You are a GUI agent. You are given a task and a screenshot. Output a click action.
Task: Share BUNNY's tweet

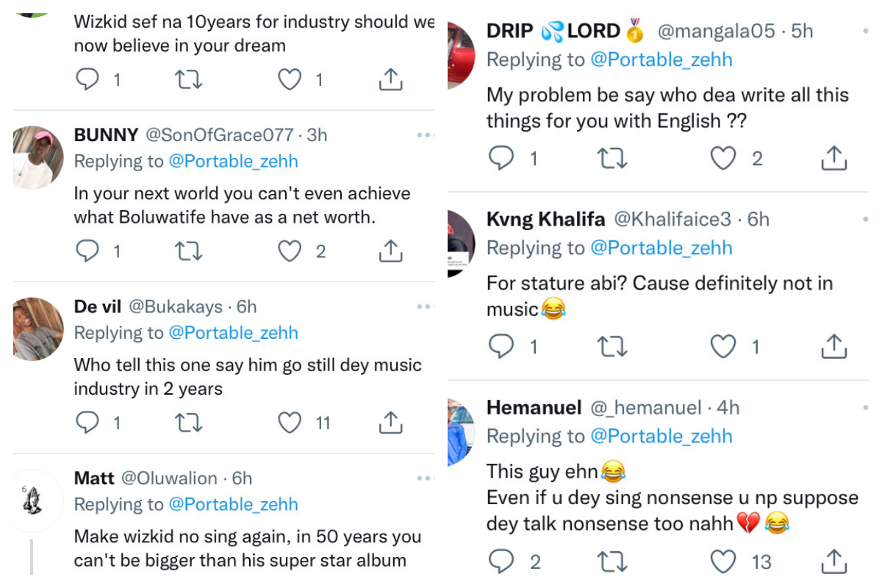coord(390,251)
